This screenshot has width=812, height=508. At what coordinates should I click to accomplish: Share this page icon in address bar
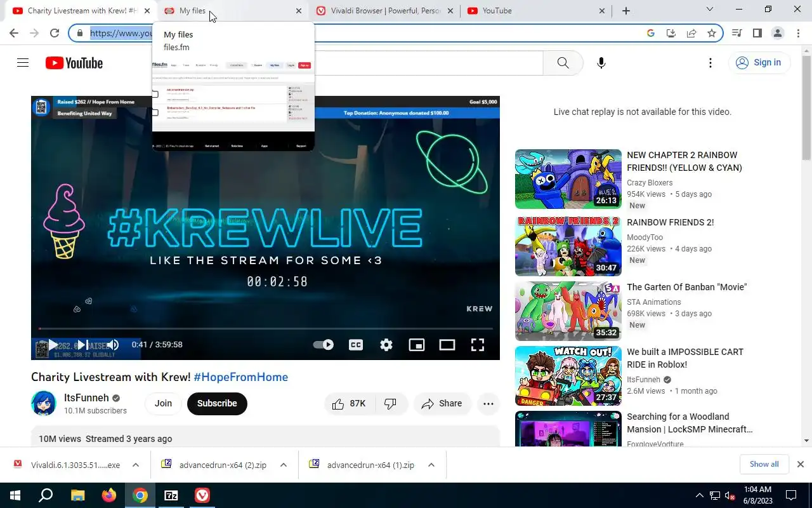coord(691,33)
